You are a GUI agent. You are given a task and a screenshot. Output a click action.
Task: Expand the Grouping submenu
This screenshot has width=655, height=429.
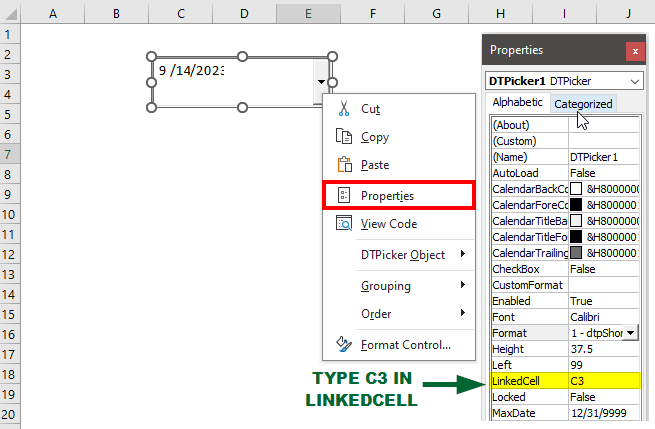click(399, 286)
